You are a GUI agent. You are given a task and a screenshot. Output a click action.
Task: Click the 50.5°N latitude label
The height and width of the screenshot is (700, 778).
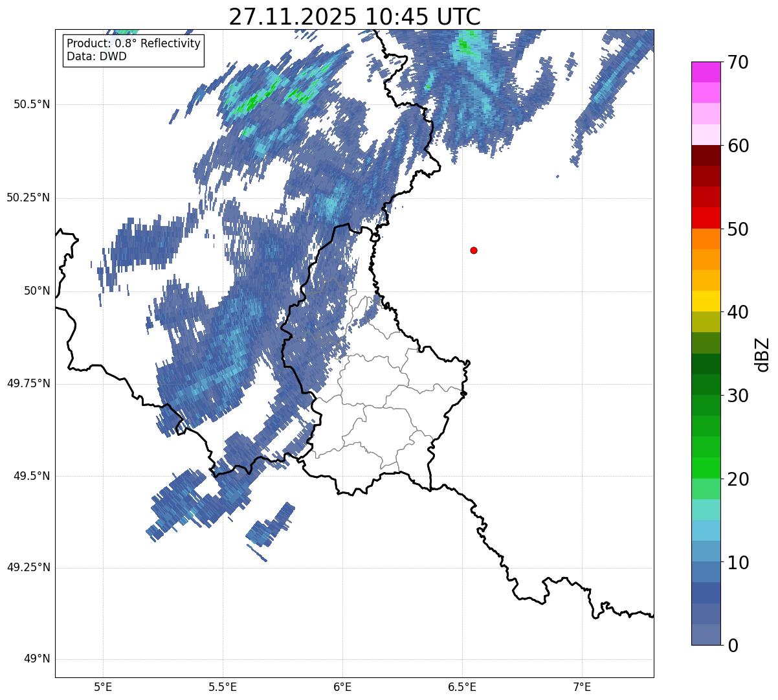pos(32,104)
